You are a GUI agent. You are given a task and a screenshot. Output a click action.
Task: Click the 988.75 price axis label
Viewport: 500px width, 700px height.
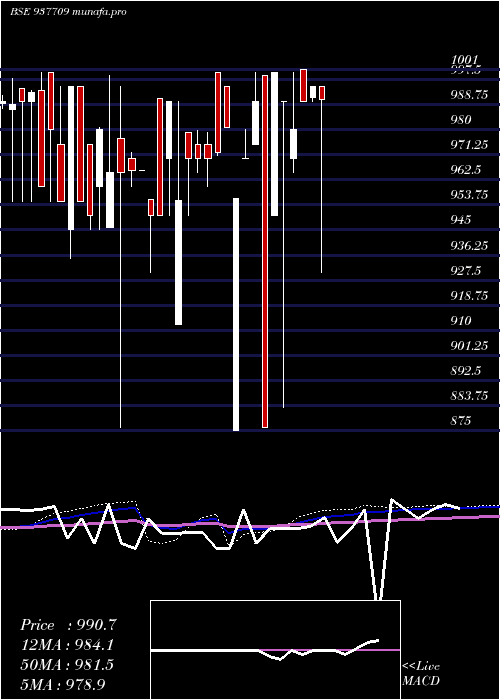(x=469, y=95)
